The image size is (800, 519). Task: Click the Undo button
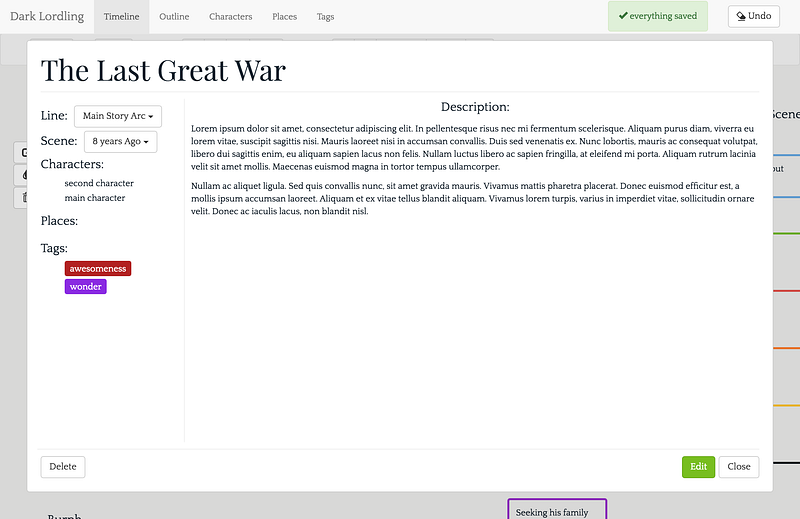[x=754, y=16]
